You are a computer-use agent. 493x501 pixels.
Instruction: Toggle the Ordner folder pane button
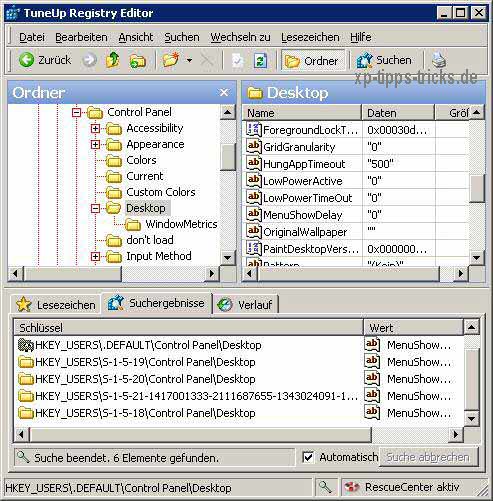313,61
